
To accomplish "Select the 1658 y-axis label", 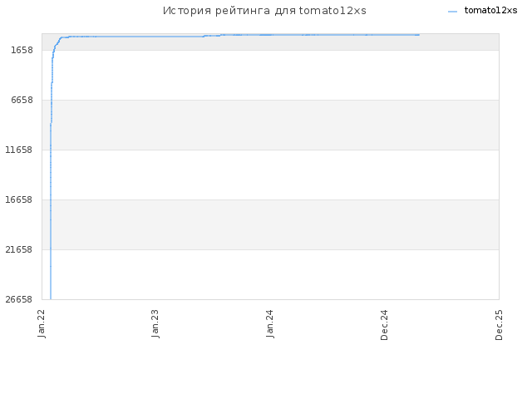I will [x=22, y=50].
